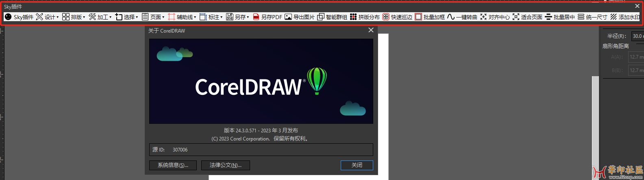The image size is (644, 180).
Task: Click the A(A) 12.7 input field
Action: coord(636,57)
